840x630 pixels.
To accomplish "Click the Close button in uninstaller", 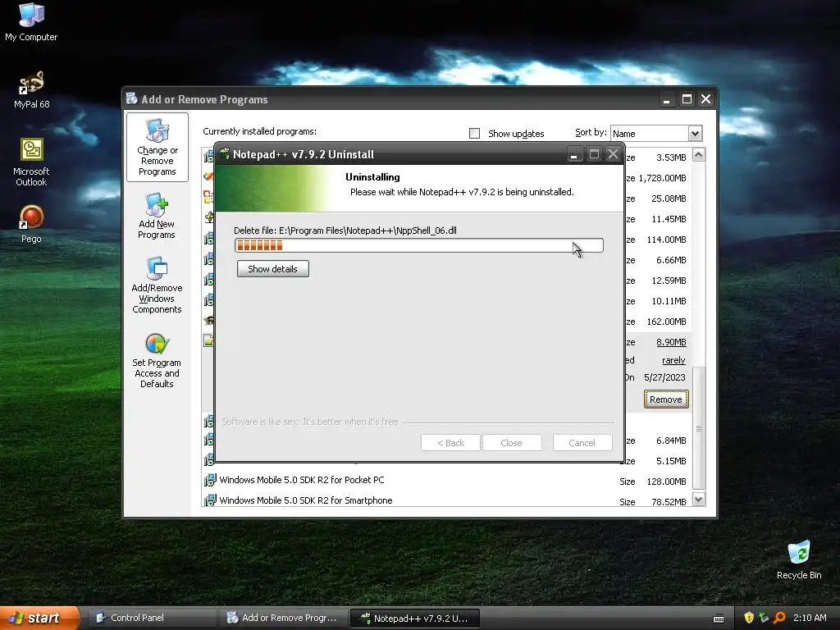I will pyautogui.click(x=511, y=443).
